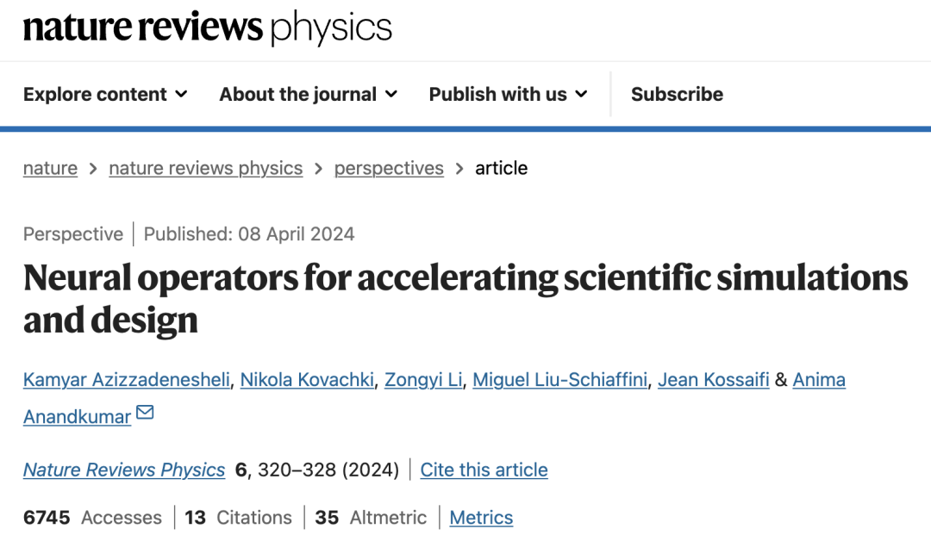Go to nature breadcrumb link
931x560 pixels.
pos(50,168)
